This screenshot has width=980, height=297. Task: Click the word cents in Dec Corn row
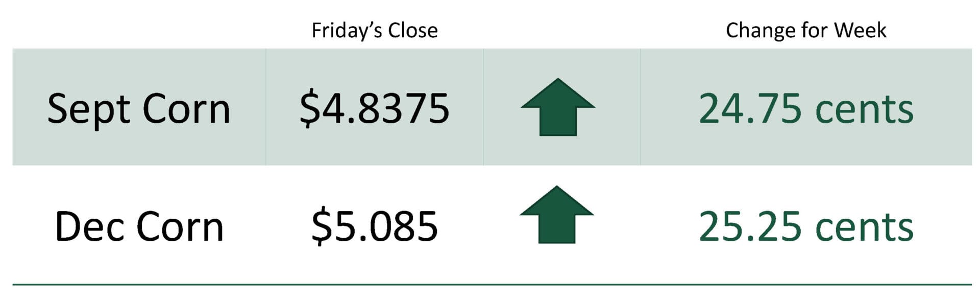pos(864,228)
